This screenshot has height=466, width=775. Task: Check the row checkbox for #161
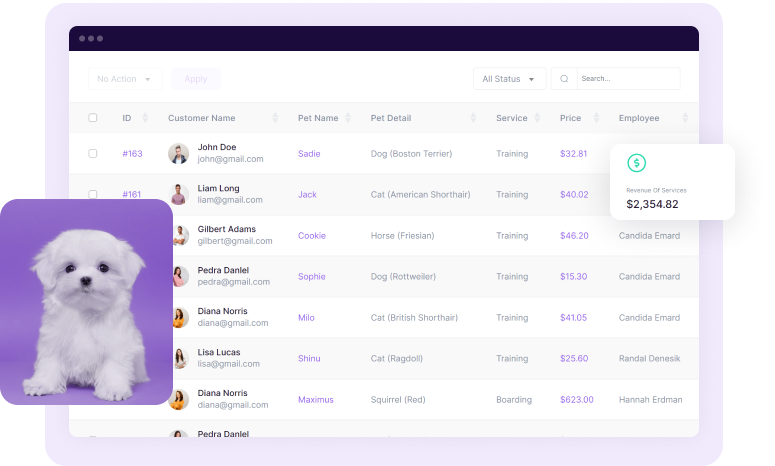pyautogui.click(x=93, y=195)
